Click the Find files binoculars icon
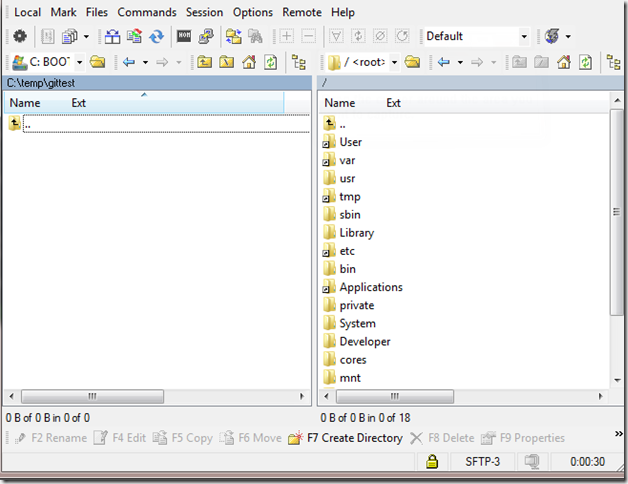 pyautogui.click(x=256, y=36)
